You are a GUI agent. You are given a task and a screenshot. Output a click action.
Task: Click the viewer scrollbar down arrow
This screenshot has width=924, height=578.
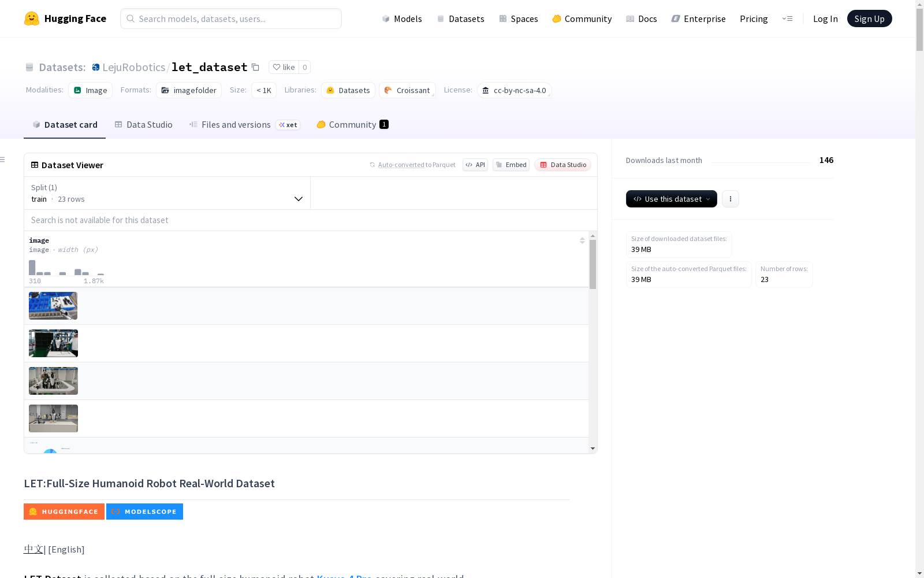[593, 449]
